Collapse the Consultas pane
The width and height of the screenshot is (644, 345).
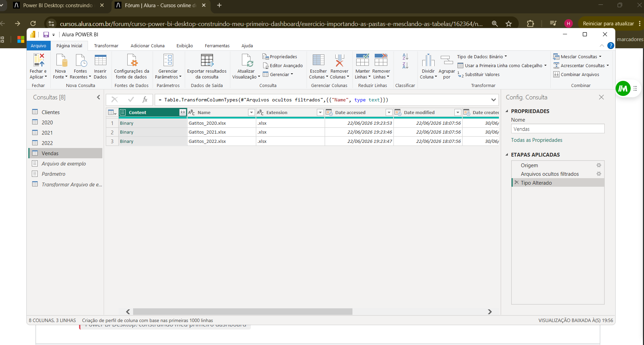click(x=99, y=97)
